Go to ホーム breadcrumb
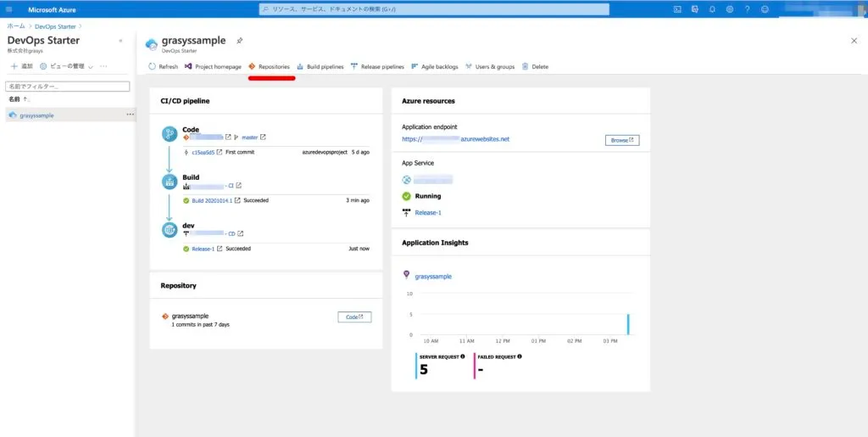This screenshot has width=868, height=437. click(15, 26)
